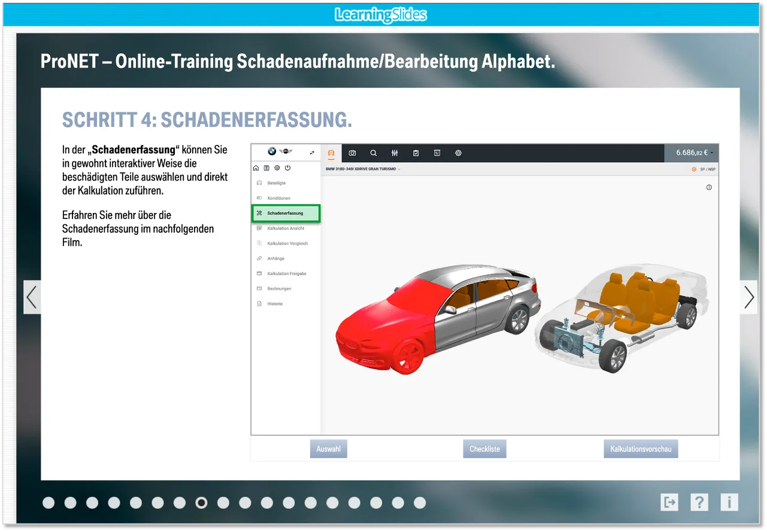Click the Checkliste button
The height and width of the screenshot is (532, 767).
click(485, 449)
